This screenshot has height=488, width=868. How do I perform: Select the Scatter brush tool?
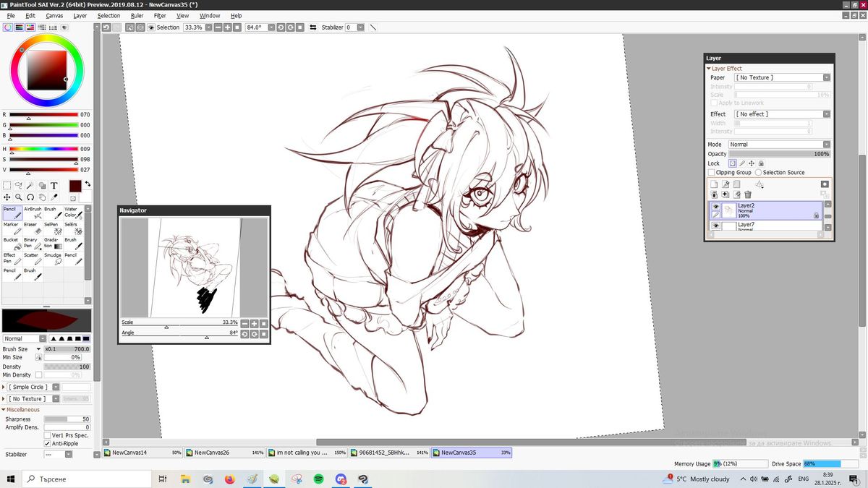(33, 259)
